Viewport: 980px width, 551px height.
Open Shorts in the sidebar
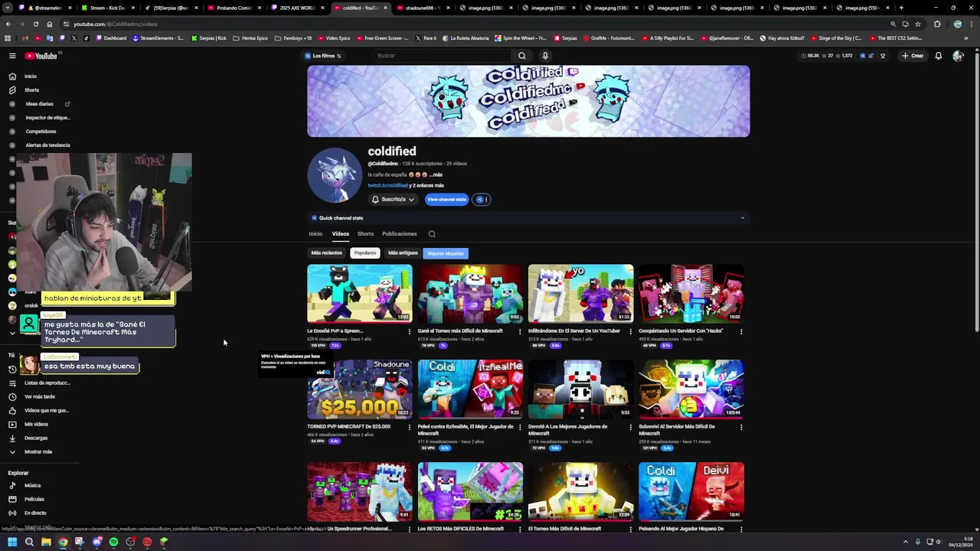point(31,90)
